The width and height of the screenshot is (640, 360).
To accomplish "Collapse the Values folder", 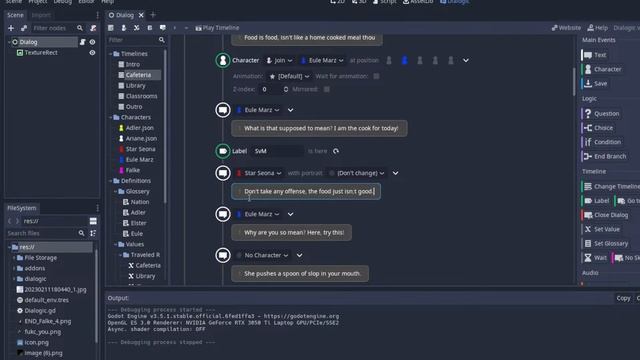I will [x=116, y=244].
